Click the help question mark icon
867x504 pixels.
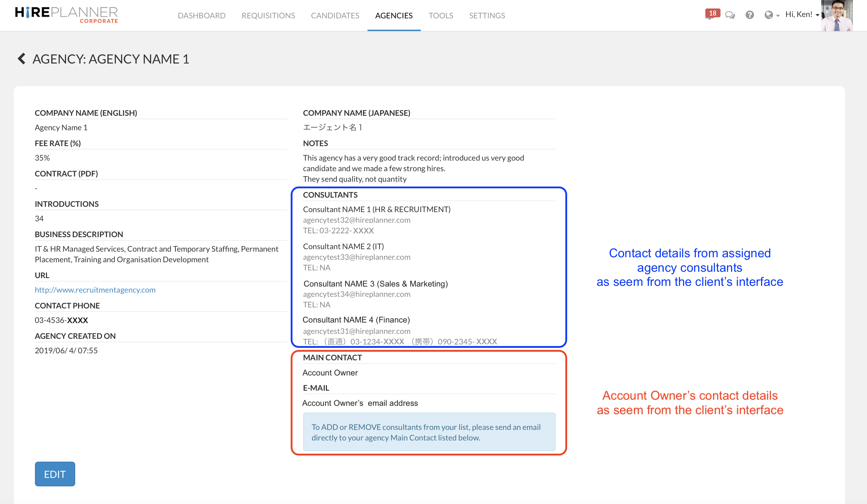click(749, 15)
